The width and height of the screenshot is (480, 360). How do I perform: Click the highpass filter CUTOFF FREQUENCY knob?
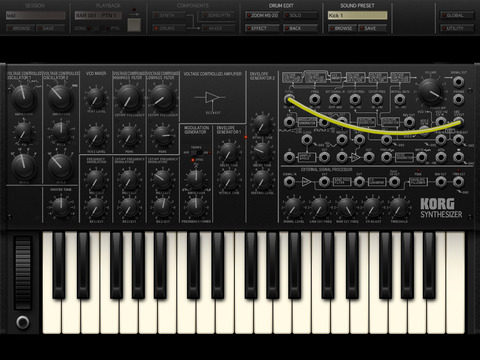point(129,98)
